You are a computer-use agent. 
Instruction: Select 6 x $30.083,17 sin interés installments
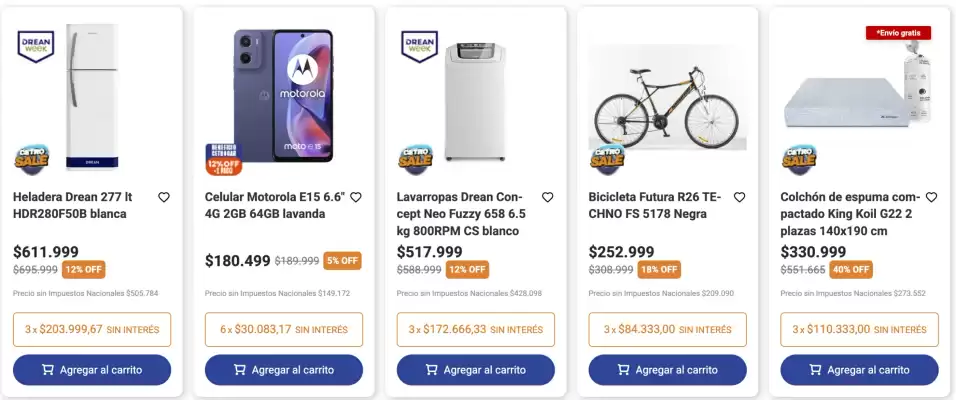click(284, 329)
